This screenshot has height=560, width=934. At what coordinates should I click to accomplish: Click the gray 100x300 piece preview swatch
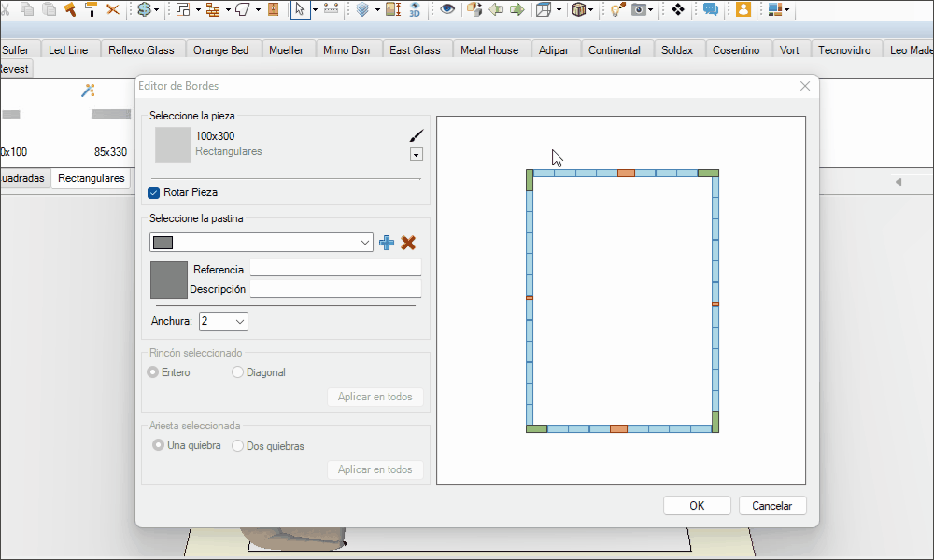coord(173,146)
